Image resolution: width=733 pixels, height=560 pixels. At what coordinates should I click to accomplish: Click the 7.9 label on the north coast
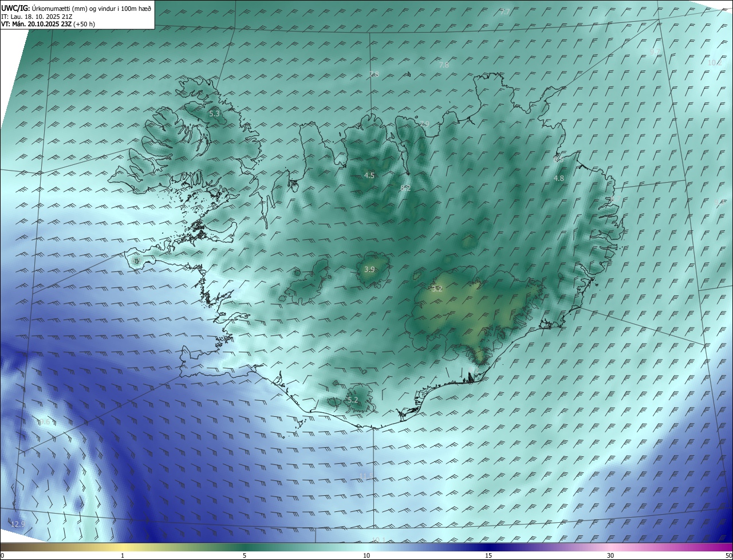424,124
